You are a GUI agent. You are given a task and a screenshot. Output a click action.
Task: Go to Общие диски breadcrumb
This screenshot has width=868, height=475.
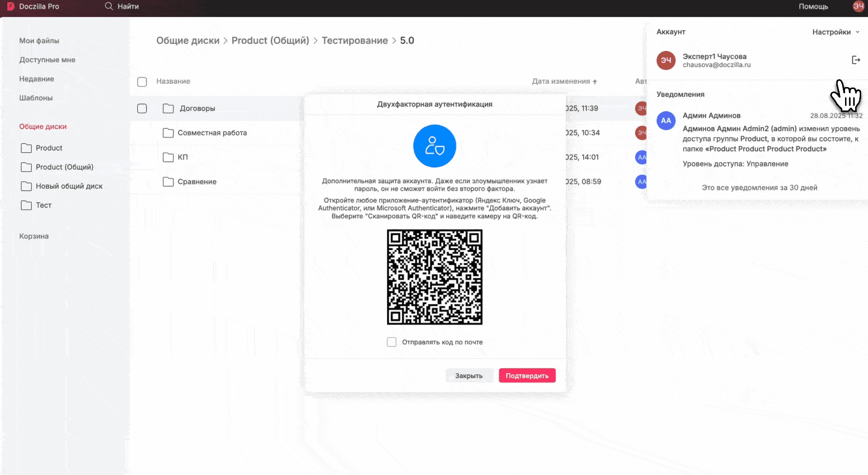[188, 40]
